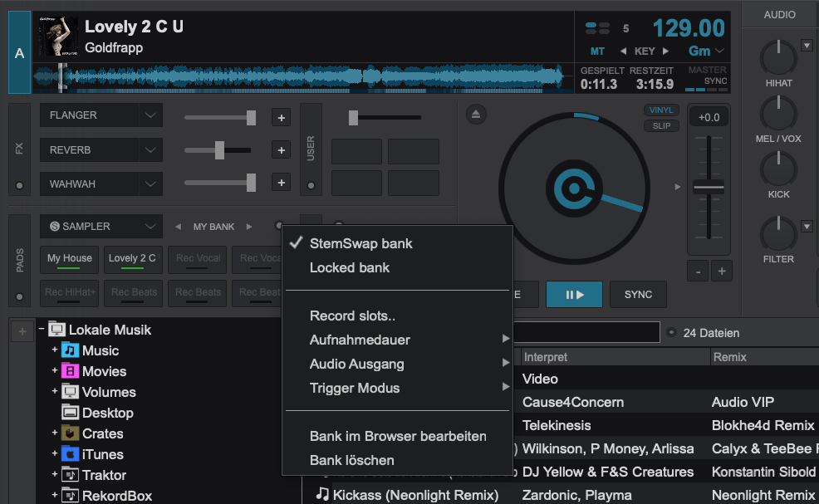Click the SYNC button
819x504 pixels.
click(638, 294)
